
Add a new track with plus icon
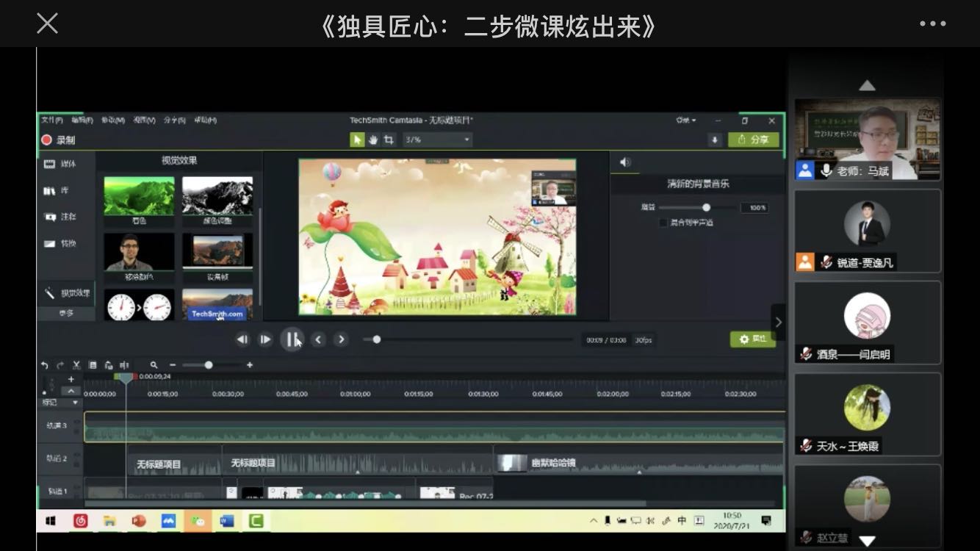(71, 379)
